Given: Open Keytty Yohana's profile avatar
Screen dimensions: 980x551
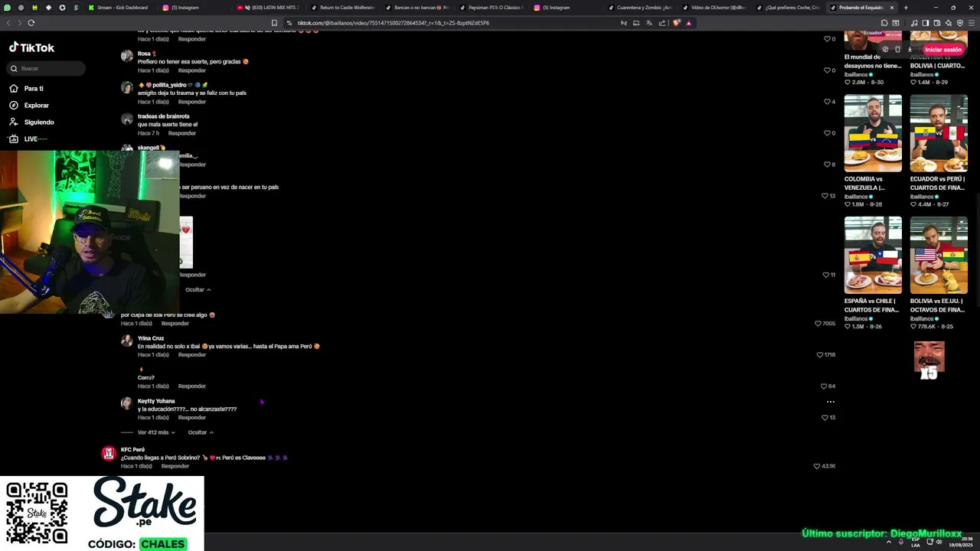Looking at the screenshot, I should click(126, 403).
